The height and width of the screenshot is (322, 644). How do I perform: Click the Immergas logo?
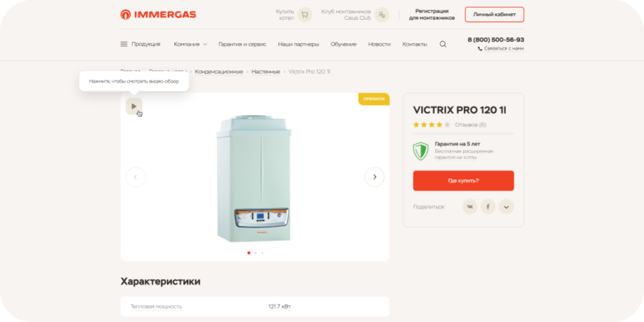tap(158, 15)
